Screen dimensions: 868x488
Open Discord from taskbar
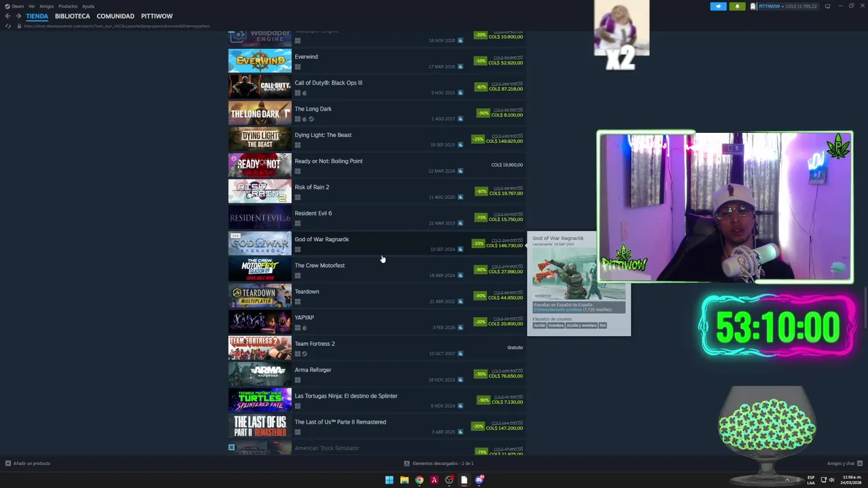pyautogui.click(x=479, y=480)
